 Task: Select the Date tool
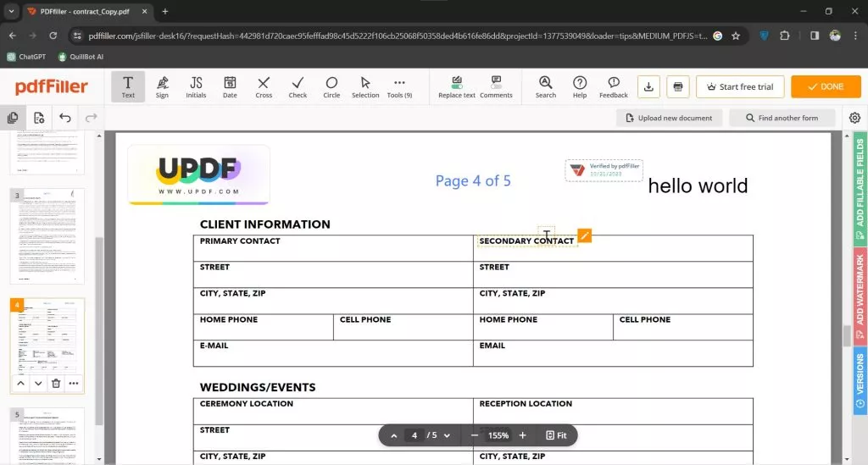230,86
